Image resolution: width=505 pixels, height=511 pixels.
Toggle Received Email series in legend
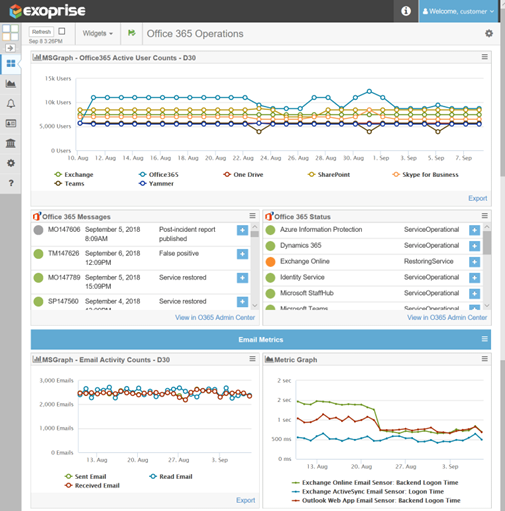coord(92,486)
